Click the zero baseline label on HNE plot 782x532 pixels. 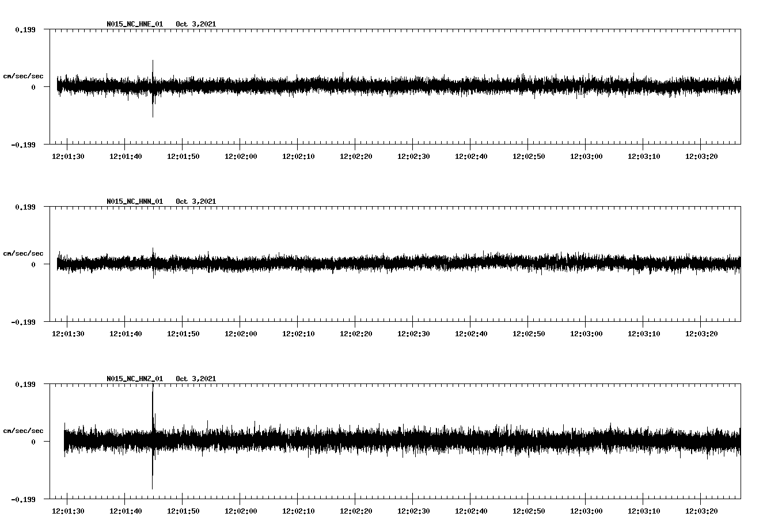point(33,87)
